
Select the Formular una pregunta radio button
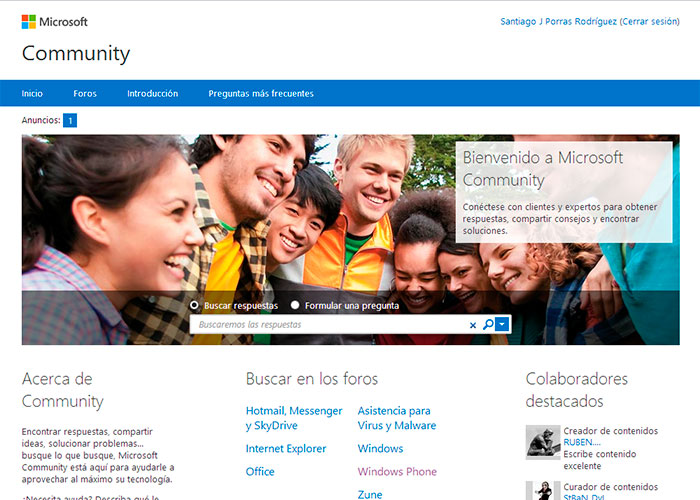(x=295, y=305)
